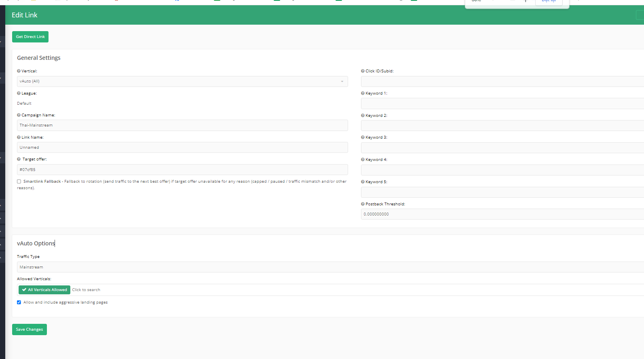Click the Save Changes button
Viewport: 644px width, 359px height.
[30, 329]
